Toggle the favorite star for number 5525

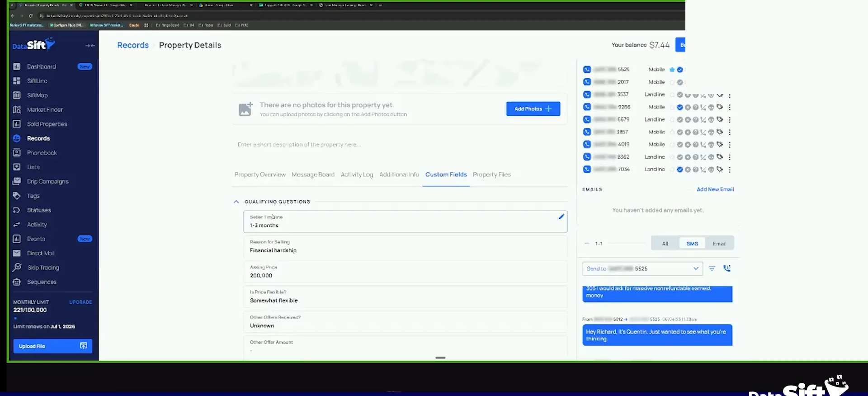tap(672, 70)
